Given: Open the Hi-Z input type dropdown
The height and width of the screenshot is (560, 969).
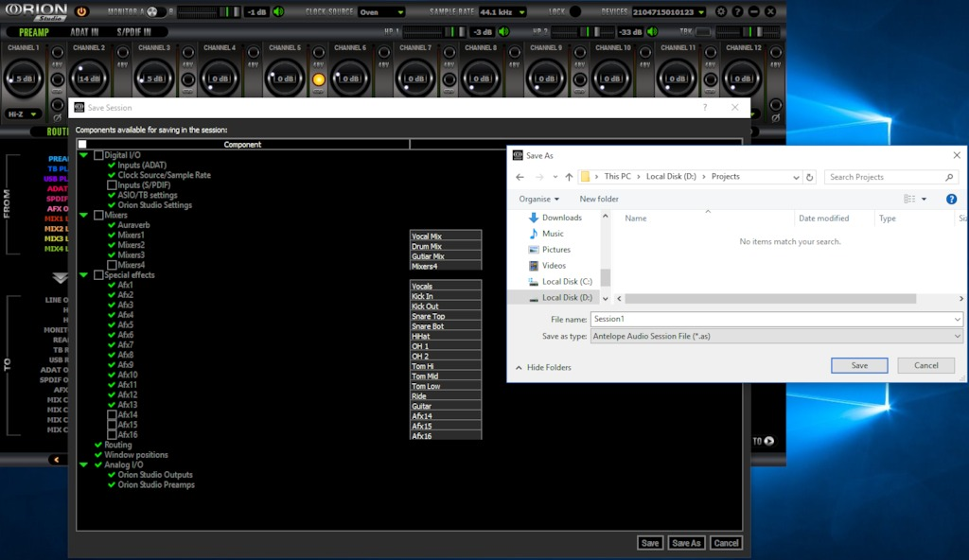Looking at the screenshot, I should click(23, 114).
